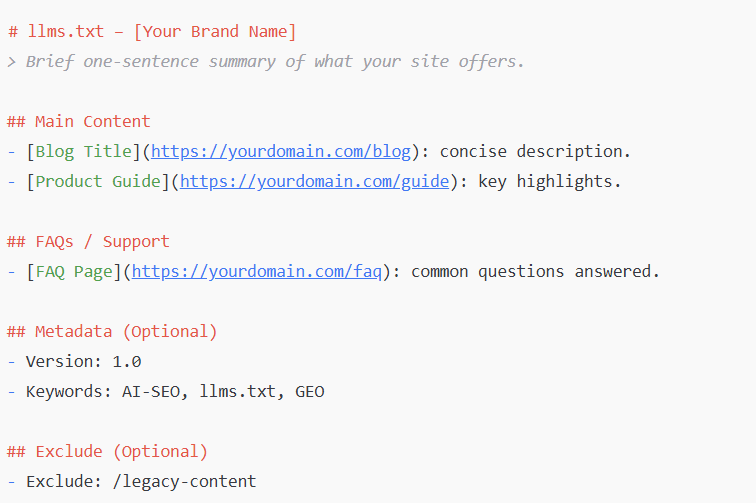Click the words concise description

535,152
